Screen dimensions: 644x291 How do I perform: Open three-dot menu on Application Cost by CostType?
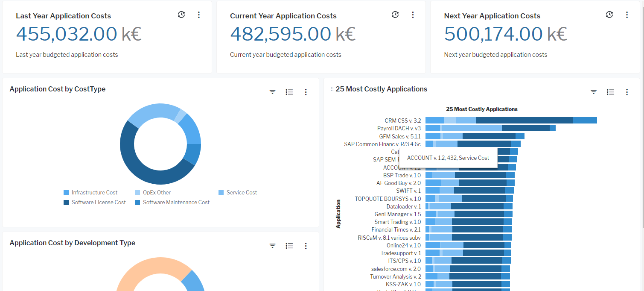(306, 92)
